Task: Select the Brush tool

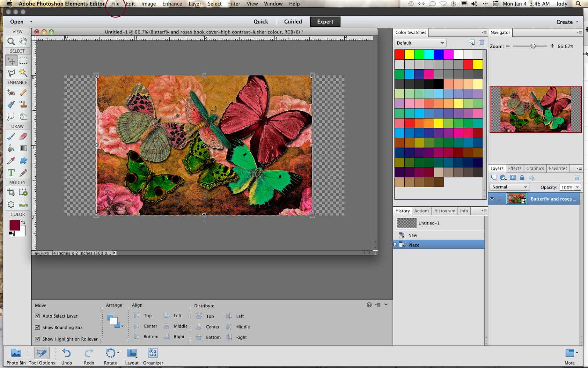Action: [x=11, y=136]
